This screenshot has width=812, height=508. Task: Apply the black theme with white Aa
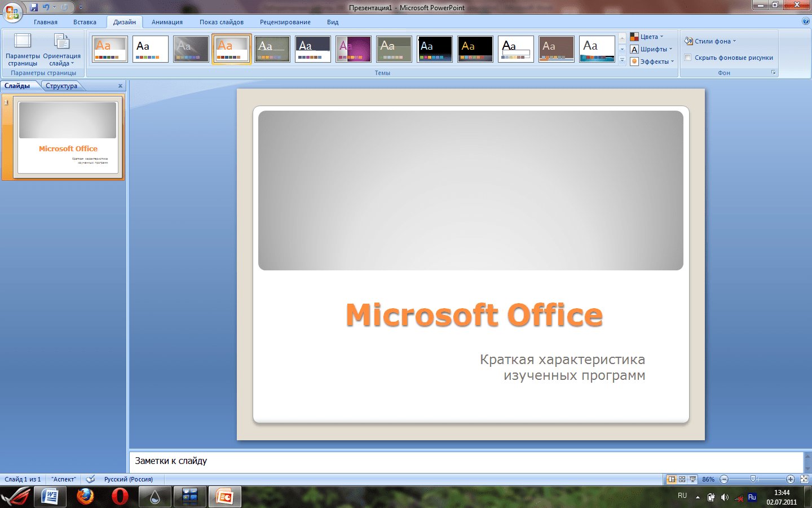(x=435, y=49)
